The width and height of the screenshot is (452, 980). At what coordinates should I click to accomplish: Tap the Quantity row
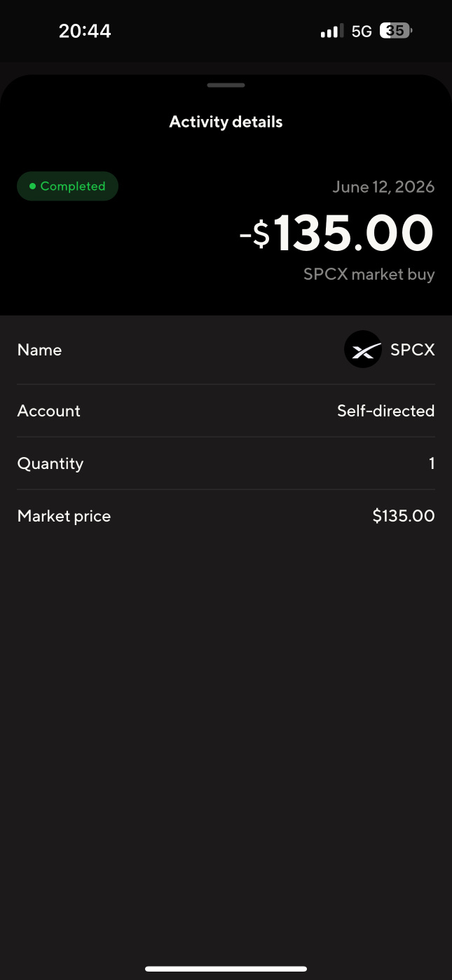[226, 463]
